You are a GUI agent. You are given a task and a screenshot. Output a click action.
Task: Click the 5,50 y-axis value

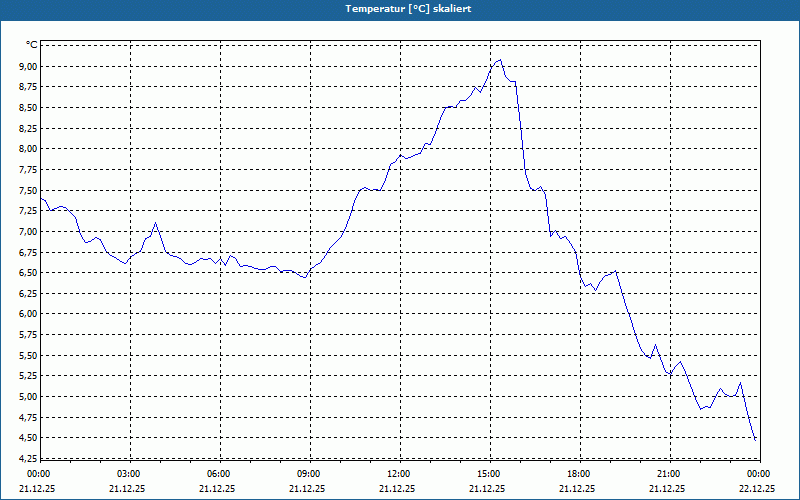29,355
